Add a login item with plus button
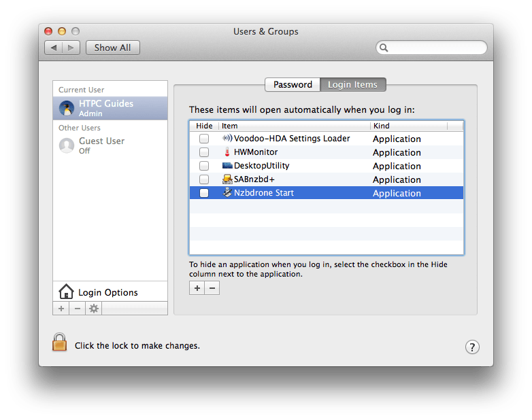Image resolution: width=532 pixels, height=420 pixels. 197,288
